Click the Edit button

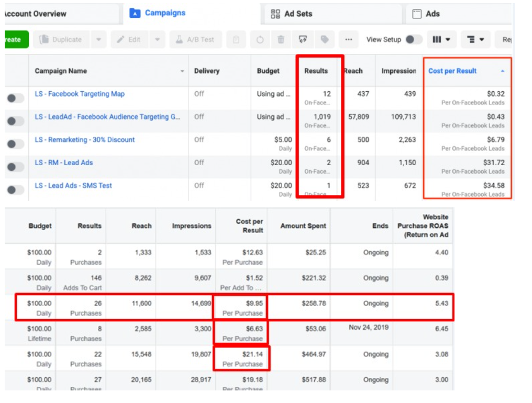pos(129,39)
